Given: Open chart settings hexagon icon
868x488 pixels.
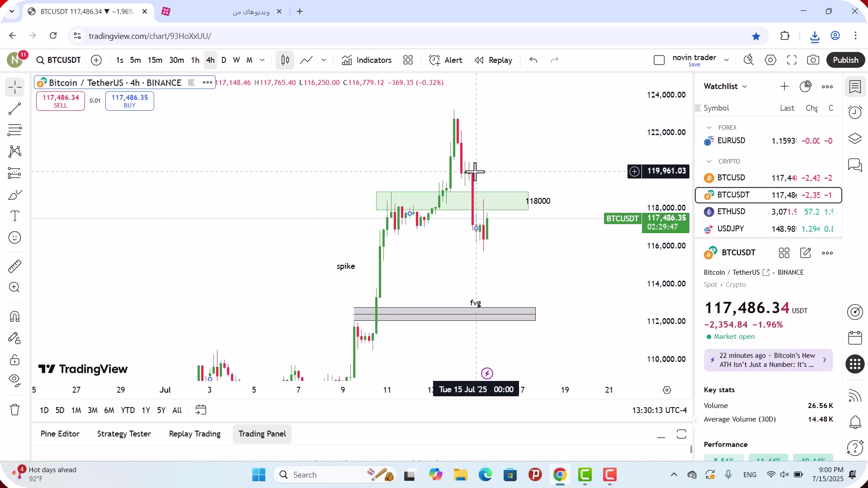Looking at the screenshot, I should (771, 60).
